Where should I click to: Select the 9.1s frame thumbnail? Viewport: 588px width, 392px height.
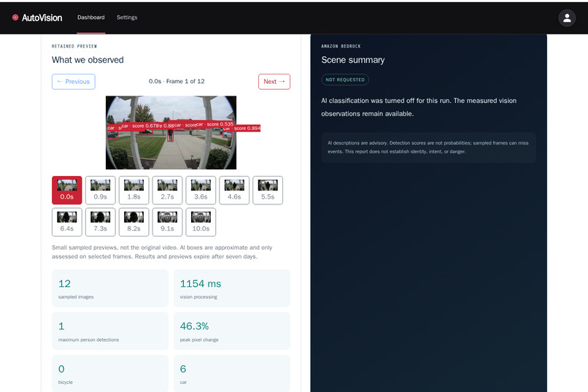[x=167, y=222]
